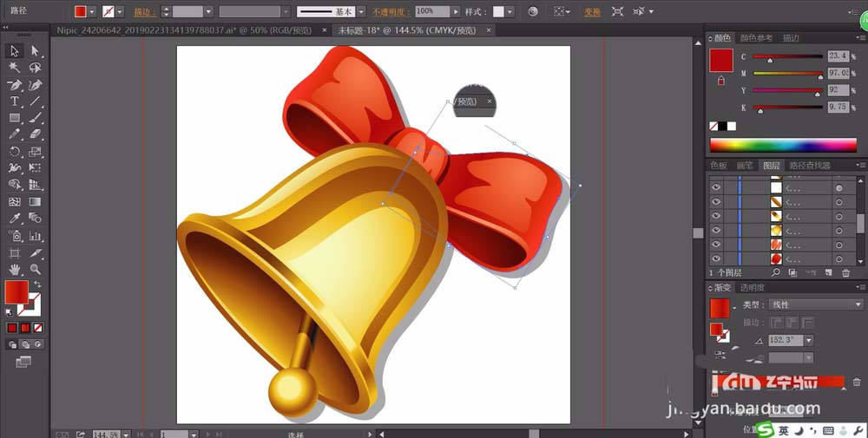Click the opacity 100% input field
868x438 pixels.
click(431, 11)
